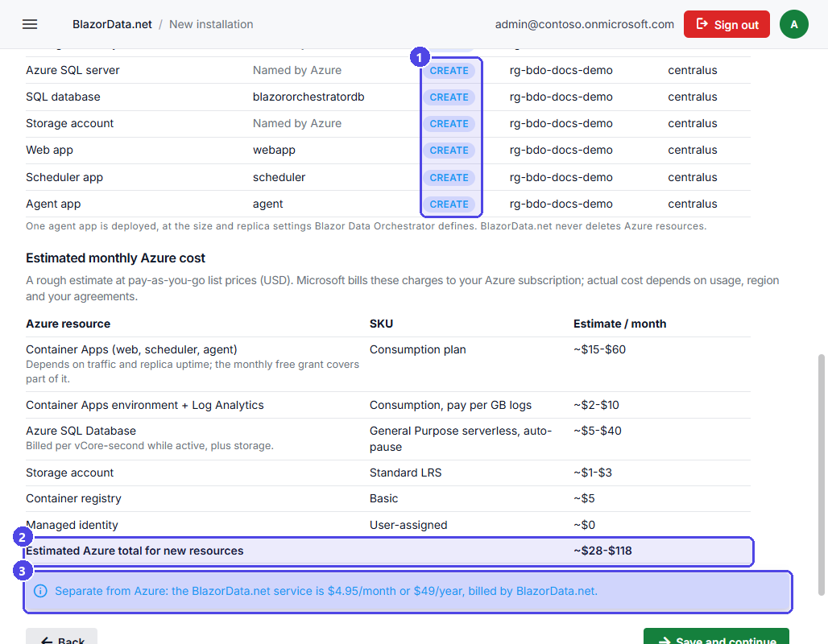
Task: Go back with the Back button
Action: coord(61,636)
